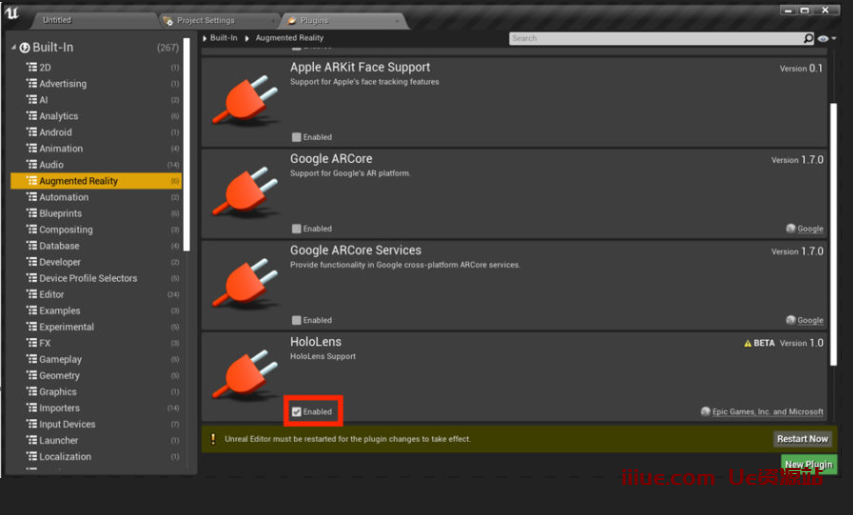This screenshot has width=853, height=515.
Task: Click the Gameplay category list icon
Action: (x=32, y=359)
